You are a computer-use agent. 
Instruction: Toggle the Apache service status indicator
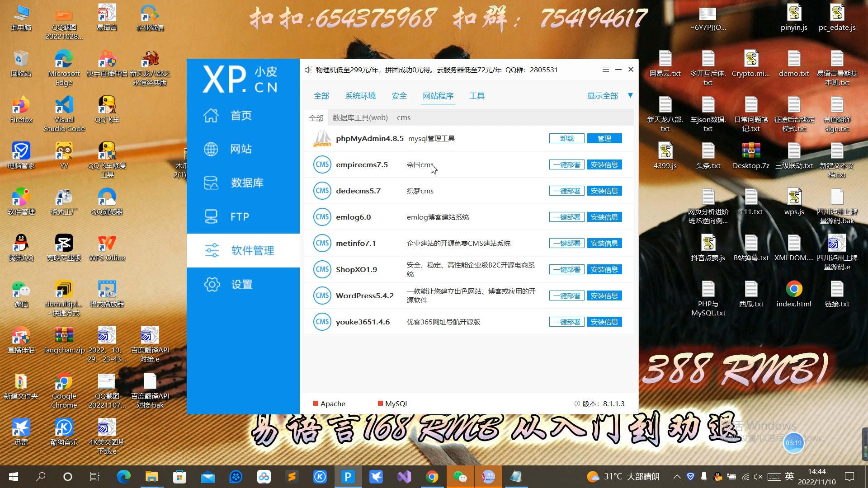coord(316,404)
